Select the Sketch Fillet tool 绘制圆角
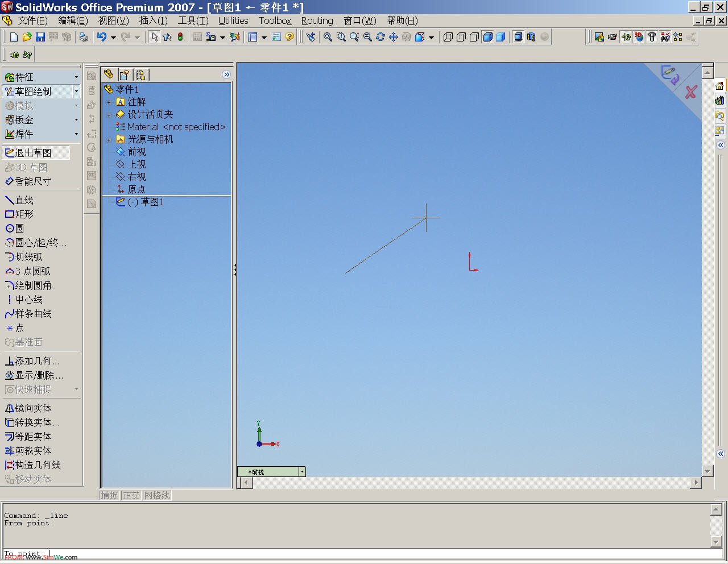This screenshot has width=728, height=564. (28, 285)
